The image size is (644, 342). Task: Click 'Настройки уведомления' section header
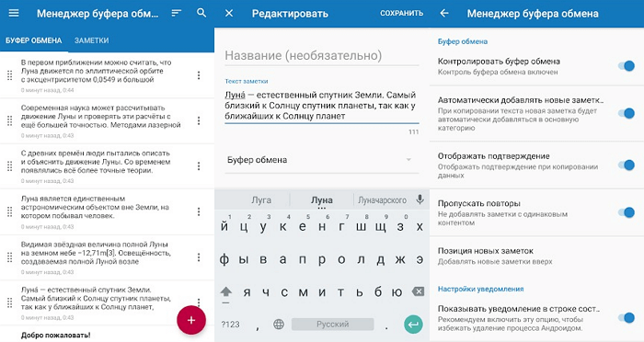480,289
